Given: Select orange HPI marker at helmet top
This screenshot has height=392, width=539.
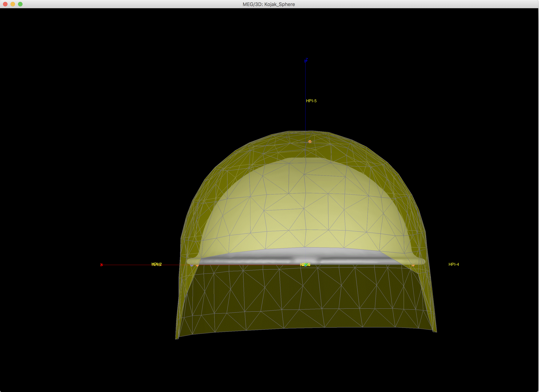Looking at the screenshot, I should [310, 141].
